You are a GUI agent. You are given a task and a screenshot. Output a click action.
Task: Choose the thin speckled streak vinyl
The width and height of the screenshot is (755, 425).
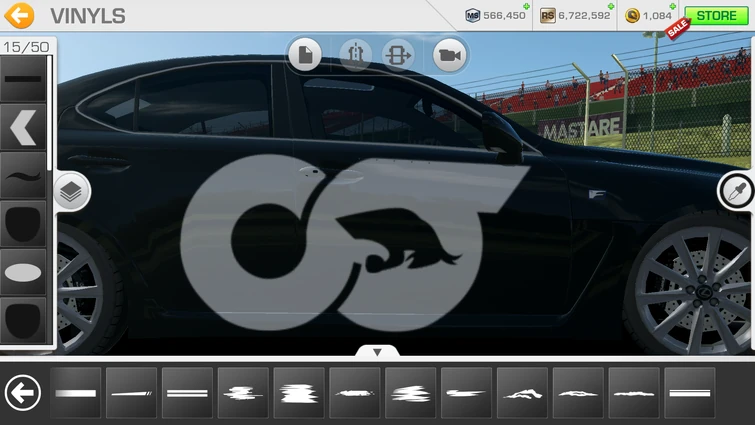coord(355,393)
